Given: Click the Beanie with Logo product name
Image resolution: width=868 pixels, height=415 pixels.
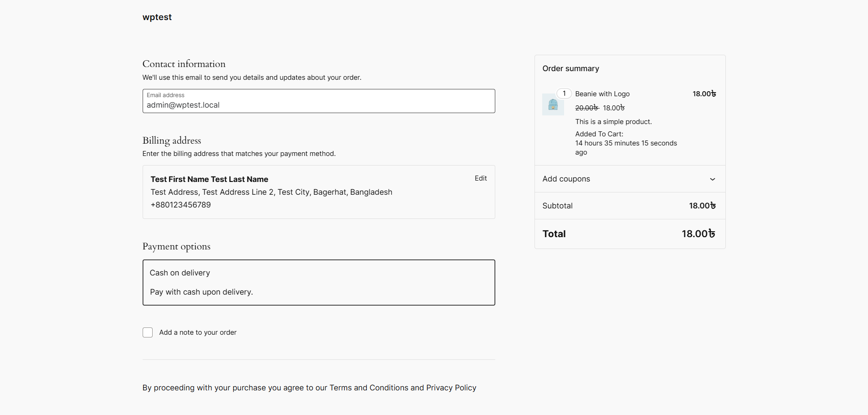Looking at the screenshot, I should [x=602, y=94].
